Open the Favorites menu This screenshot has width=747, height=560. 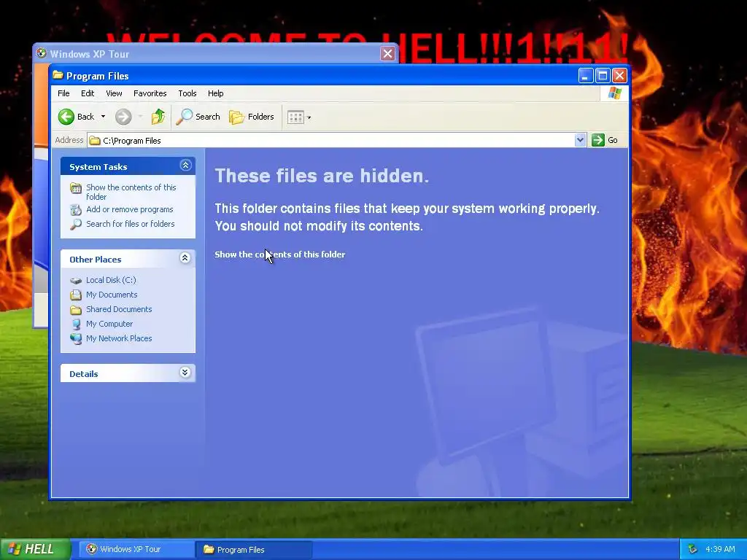pyautogui.click(x=150, y=93)
